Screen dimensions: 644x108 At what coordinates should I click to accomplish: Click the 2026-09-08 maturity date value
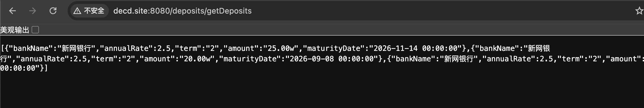[312, 59]
